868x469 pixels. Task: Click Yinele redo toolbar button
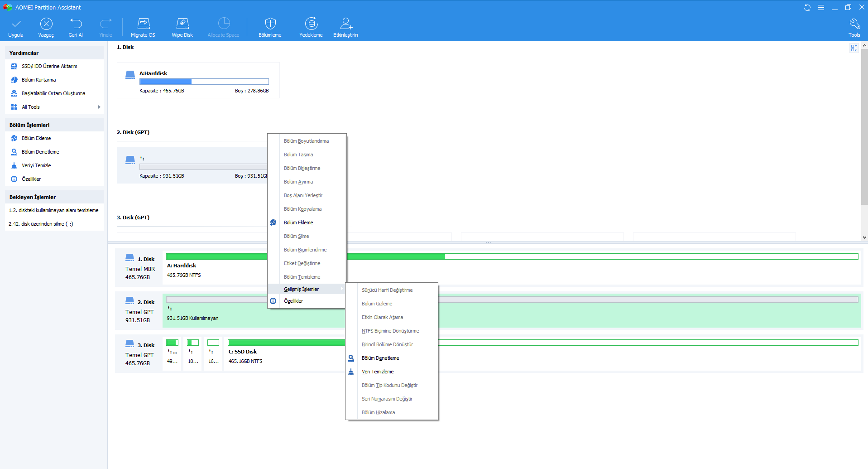click(x=106, y=28)
